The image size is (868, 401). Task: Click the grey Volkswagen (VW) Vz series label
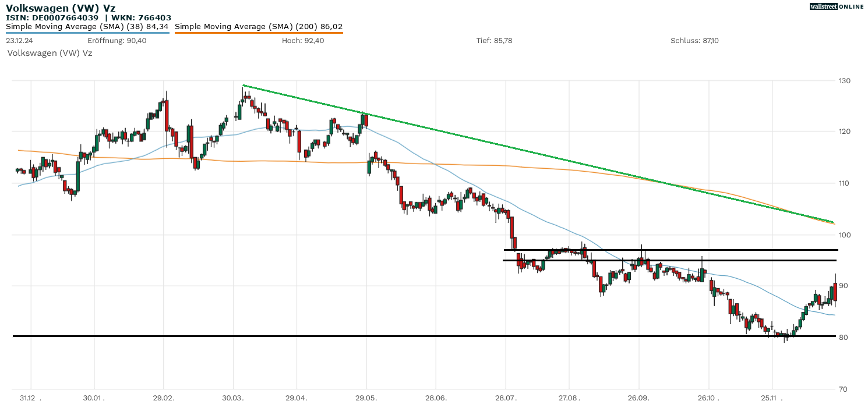50,53
